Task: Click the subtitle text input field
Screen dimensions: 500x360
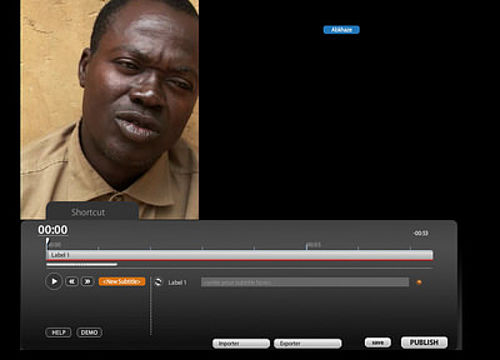Action: click(x=305, y=282)
